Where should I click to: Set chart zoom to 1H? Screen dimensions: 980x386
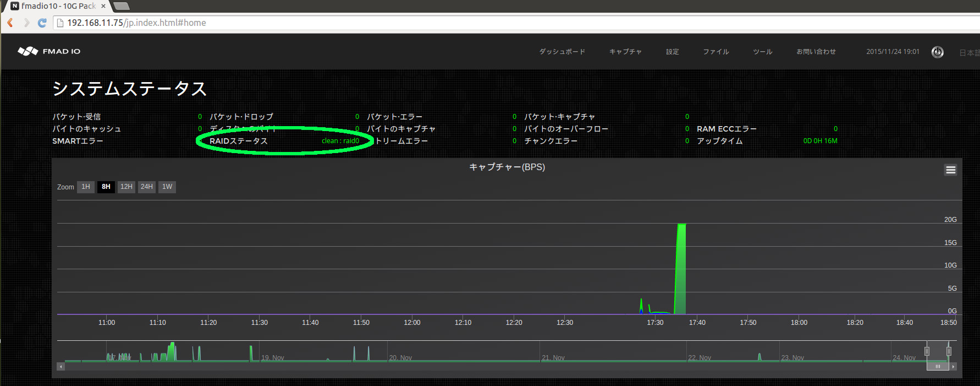pos(86,187)
